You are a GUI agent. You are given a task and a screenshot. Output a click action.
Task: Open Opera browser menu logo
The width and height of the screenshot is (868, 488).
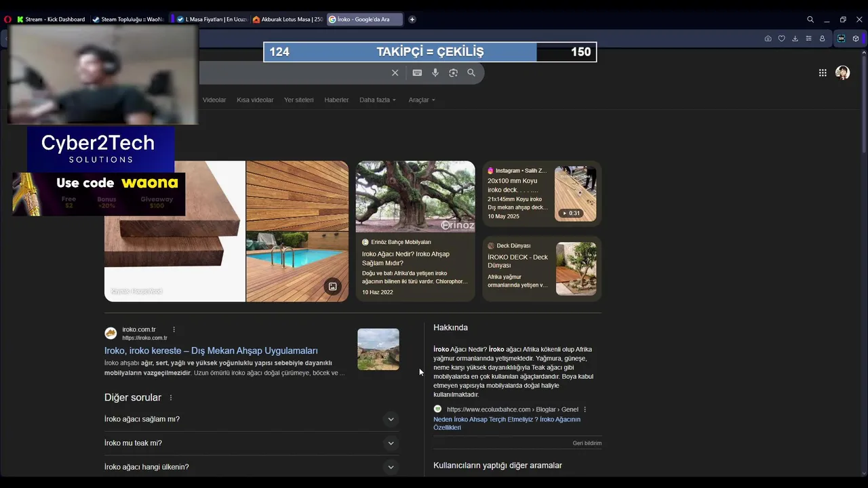pos(7,20)
